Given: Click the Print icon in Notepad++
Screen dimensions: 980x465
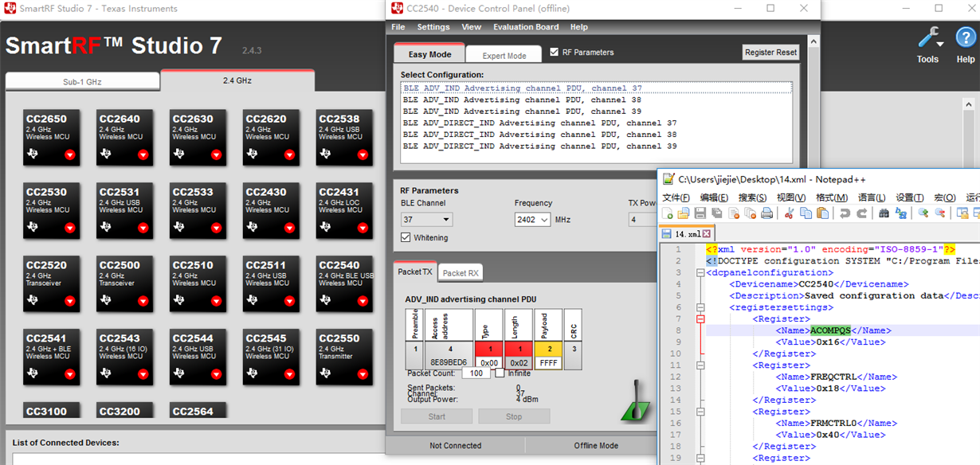Looking at the screenshot, I should click(766, 213).
